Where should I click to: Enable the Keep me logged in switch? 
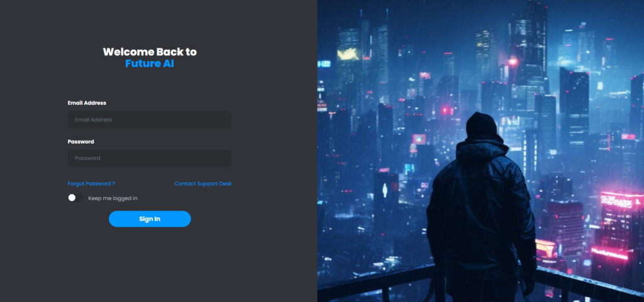[75, 198]
